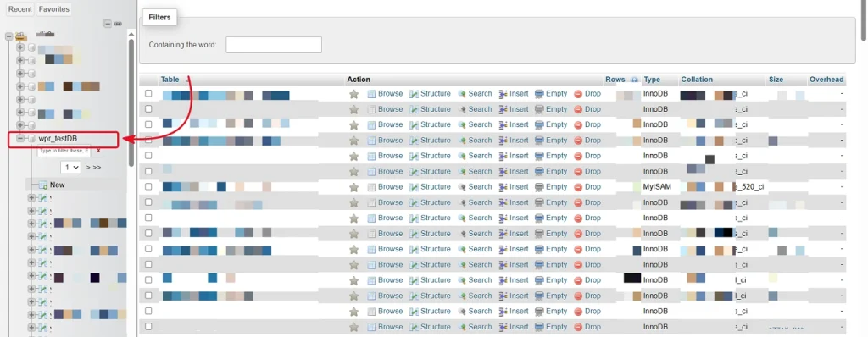Click the New table icon in tree
This screenshot has height=337, width=868.
(x=42, y=185)
